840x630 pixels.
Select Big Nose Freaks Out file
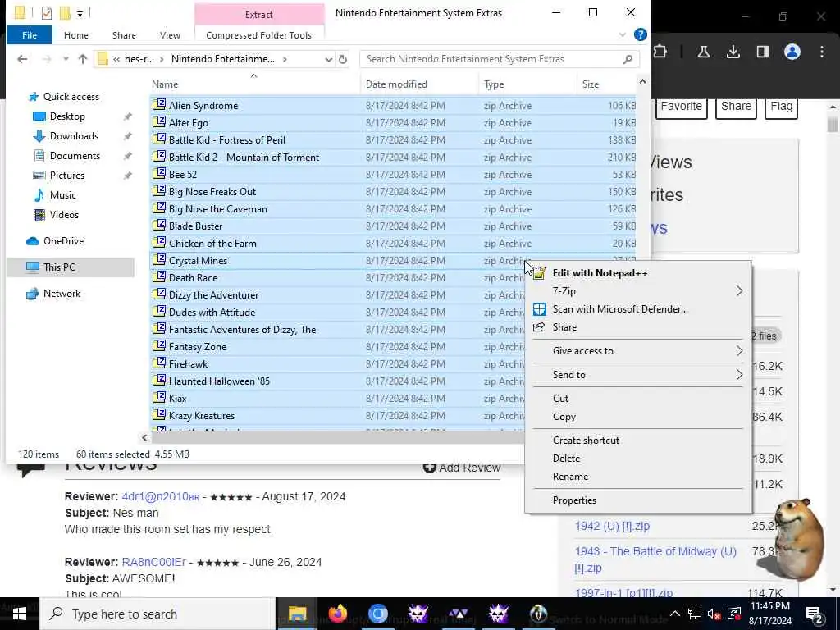click(x=212, y=192)
